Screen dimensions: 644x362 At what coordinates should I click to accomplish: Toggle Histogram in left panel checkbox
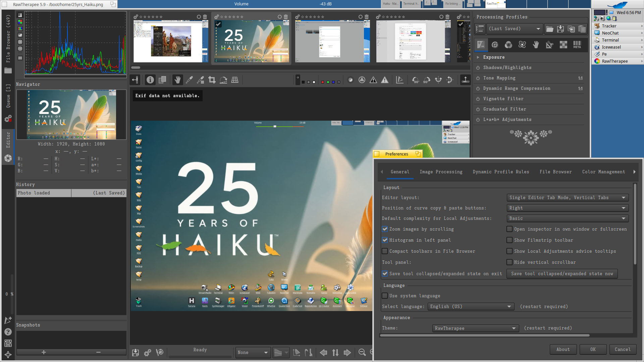coord(385,240)
